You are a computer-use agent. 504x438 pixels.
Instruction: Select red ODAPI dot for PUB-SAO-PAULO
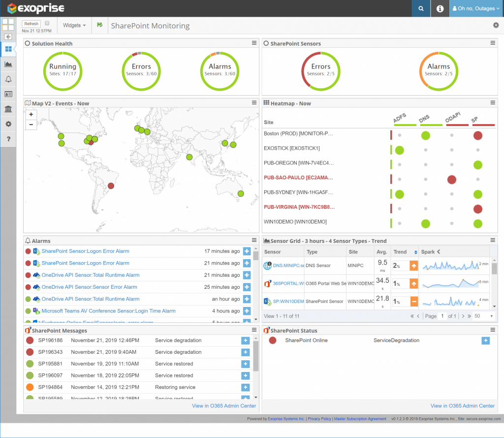coord(452,179)
